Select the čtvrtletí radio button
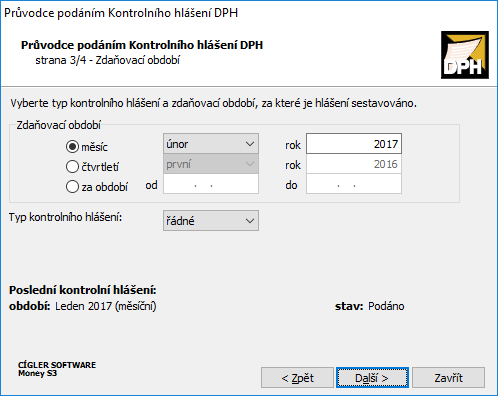The width and height of the screenshot is (498, 396). 72,167
